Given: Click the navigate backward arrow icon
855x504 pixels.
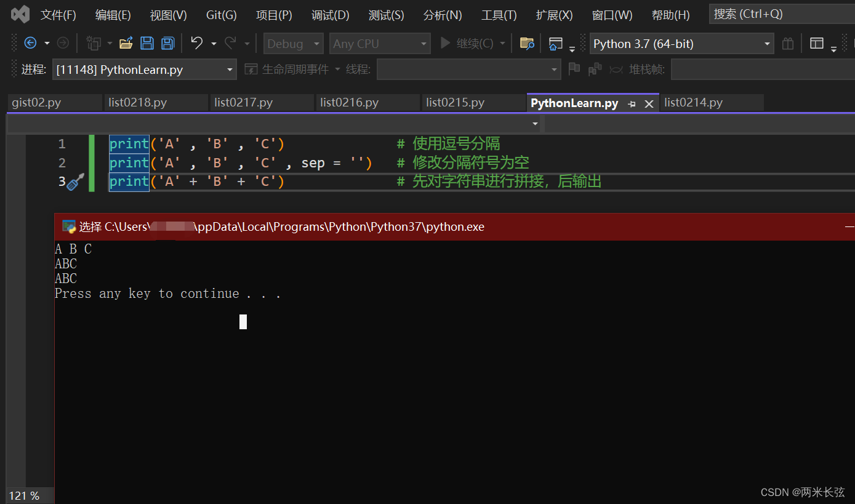Looking at the screenshot, I should [30, 43].
